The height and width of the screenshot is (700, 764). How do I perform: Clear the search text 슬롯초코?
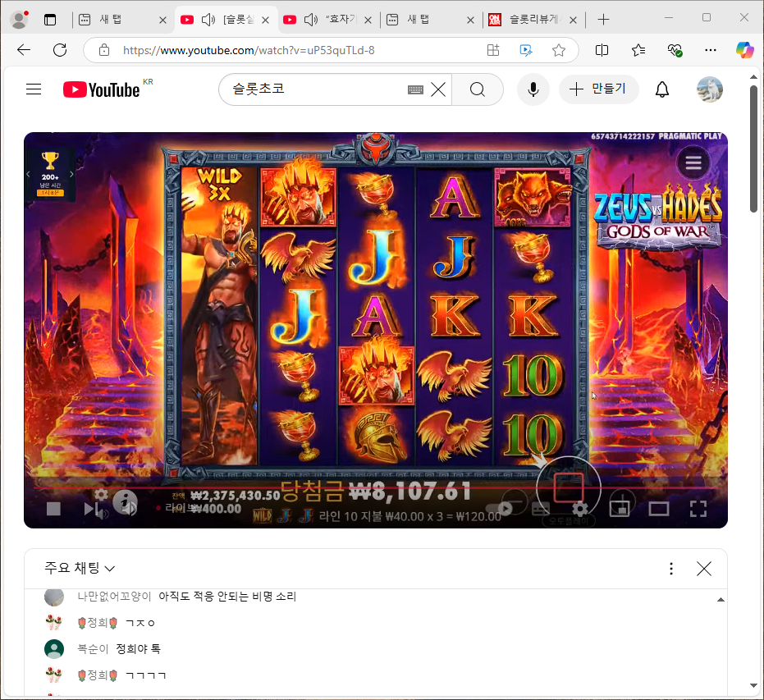point(438,89)
